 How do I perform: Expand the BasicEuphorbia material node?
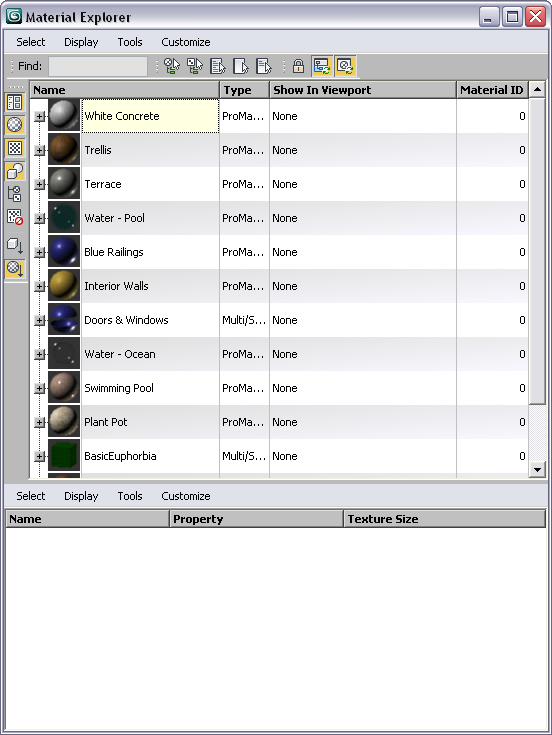(40, 456)
